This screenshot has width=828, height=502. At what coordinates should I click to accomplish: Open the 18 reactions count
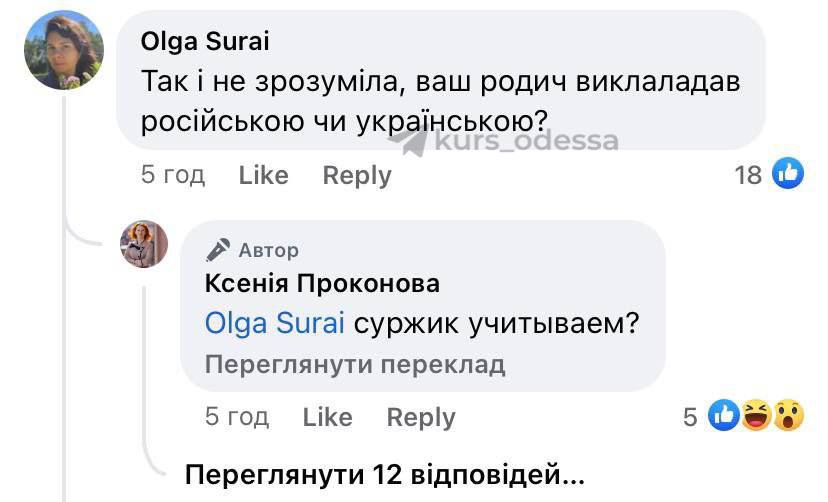[748, 176]
